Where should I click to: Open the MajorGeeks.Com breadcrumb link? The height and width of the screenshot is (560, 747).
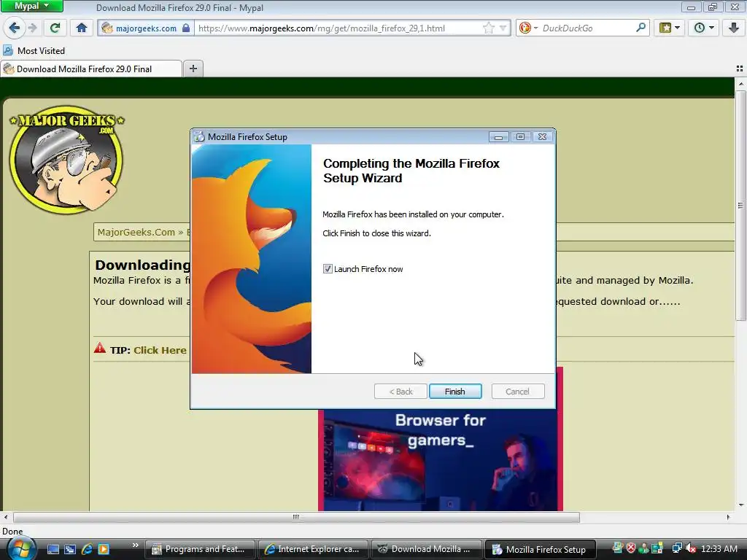click(x=136, y=232)
